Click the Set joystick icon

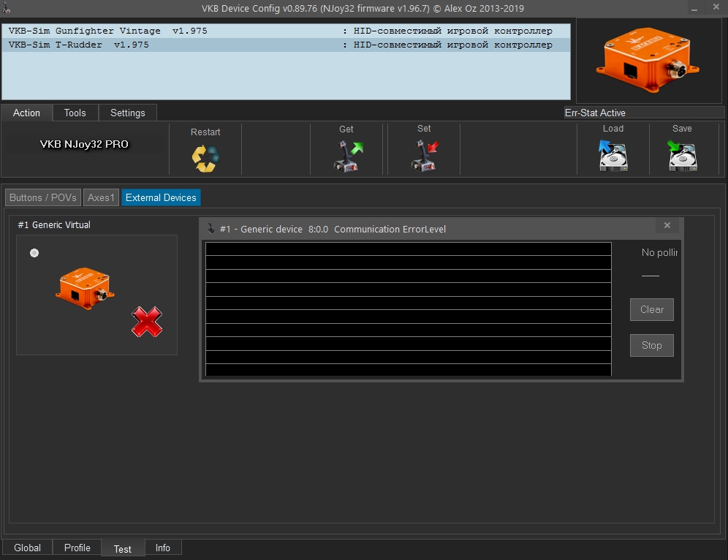[425, 156]
